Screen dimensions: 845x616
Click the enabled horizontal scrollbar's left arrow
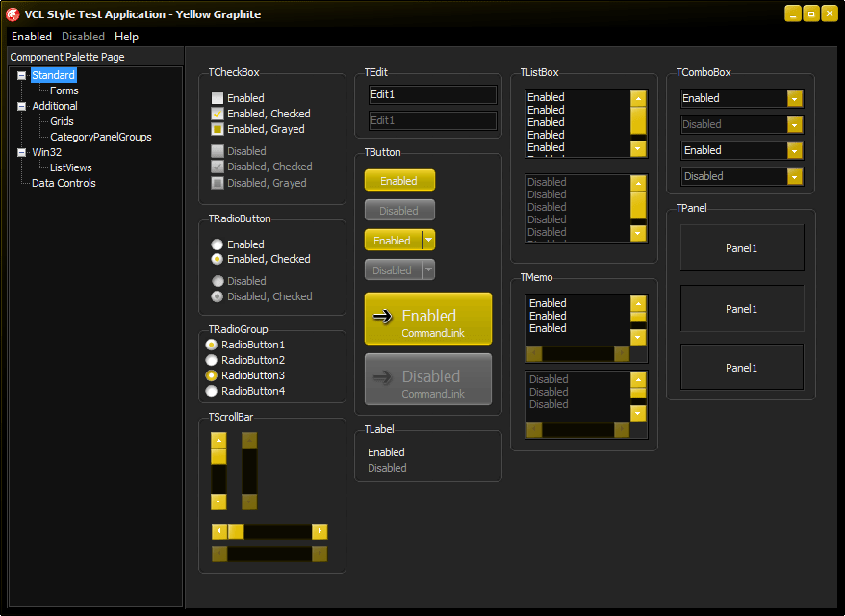point(219,531)
